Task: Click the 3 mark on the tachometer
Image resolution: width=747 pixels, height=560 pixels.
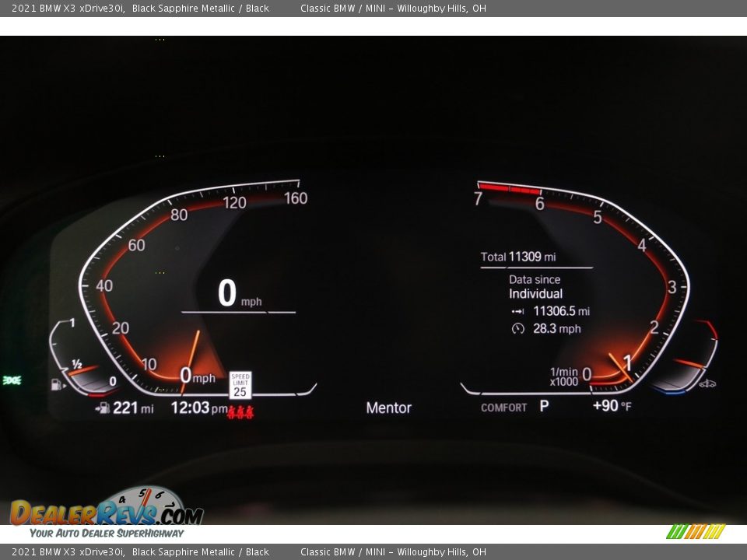Action: 672,287
